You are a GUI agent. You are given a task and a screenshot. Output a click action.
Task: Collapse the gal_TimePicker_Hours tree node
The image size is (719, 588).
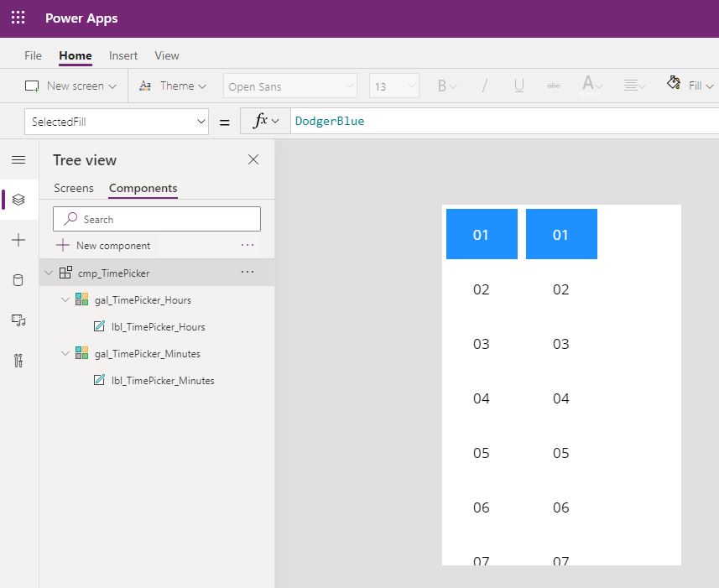tap(65, 299)
